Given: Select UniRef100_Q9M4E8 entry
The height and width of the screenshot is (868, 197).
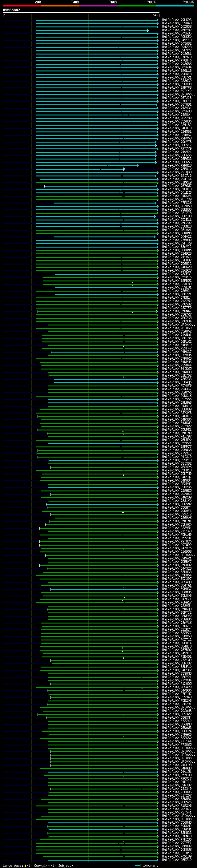Looking at the screenshot, I should click(x=177, y=74).
